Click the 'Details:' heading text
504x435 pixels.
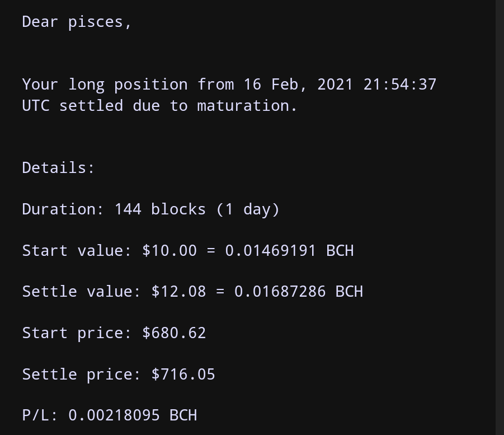[58, 167]
